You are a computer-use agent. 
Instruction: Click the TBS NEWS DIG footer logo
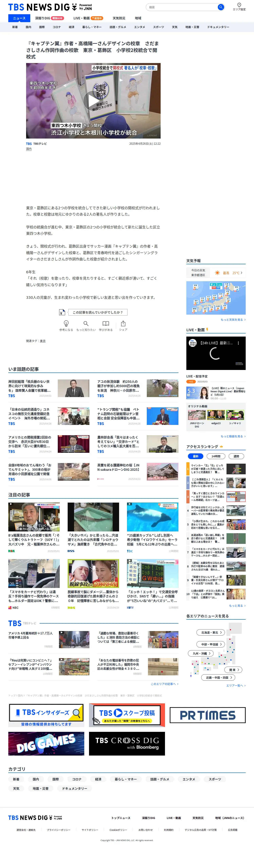tap(35, 818)
